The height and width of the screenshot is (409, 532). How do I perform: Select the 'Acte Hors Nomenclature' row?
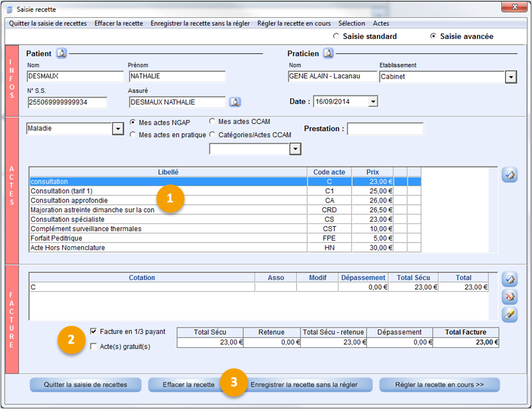point(225,247)
